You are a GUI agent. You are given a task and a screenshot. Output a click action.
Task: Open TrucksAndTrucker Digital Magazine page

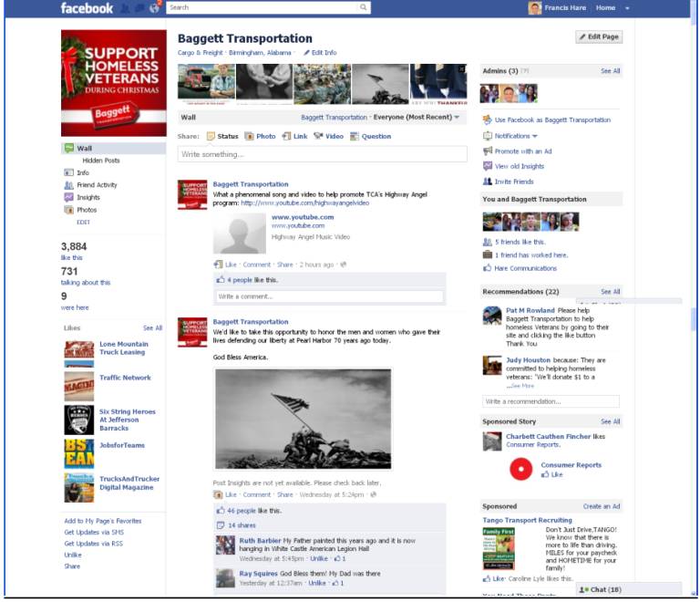(x=129, y=483)
